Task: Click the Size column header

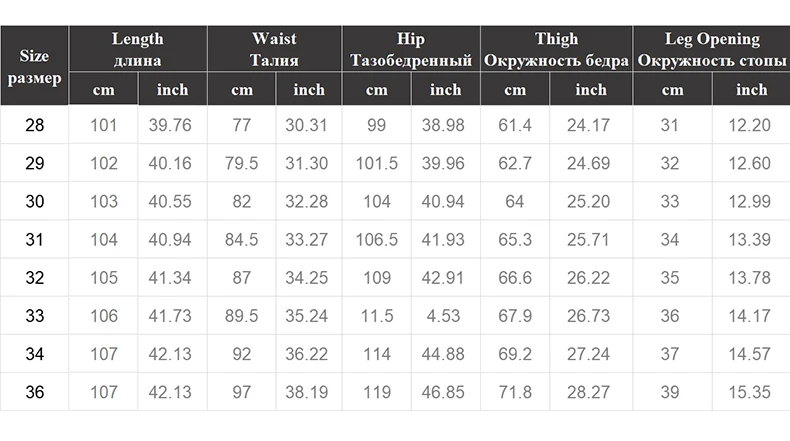Action: 34,66
